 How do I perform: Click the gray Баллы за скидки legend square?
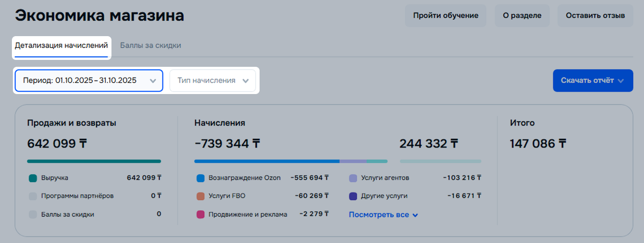pyautogui.click(x=33, y=214)
